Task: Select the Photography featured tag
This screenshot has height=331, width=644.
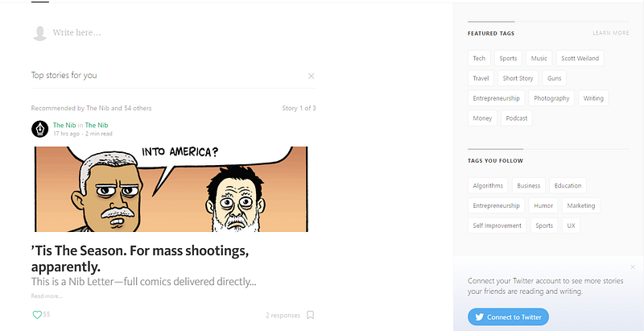Action: (x=551, y=98)
